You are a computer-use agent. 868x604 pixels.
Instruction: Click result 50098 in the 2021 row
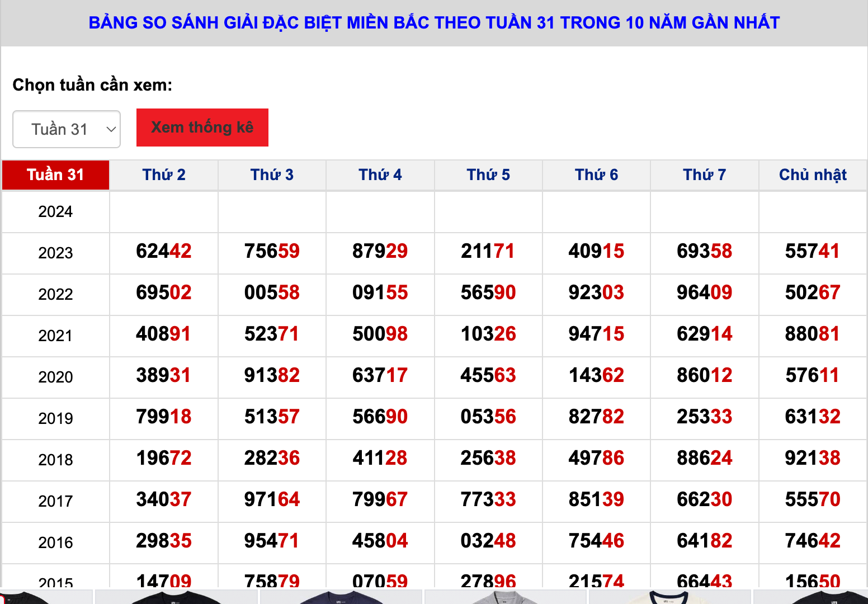coord(380,334)
